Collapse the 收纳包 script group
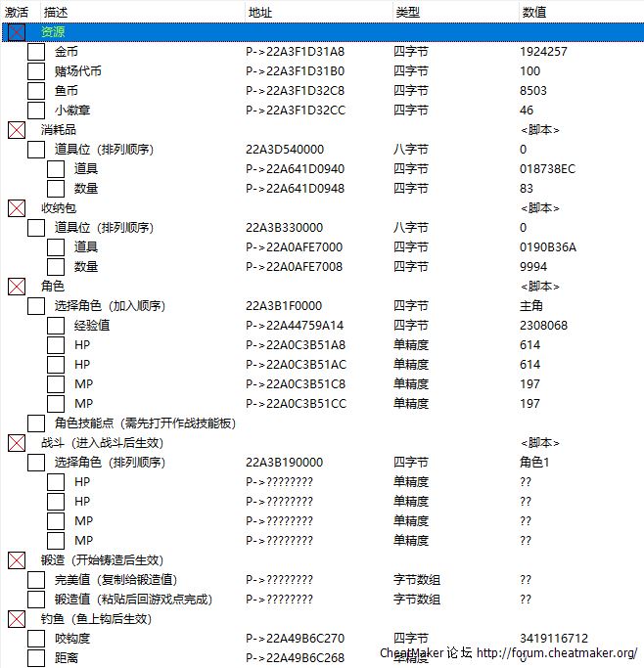644x668 pixels. click(x=16, y=208)
